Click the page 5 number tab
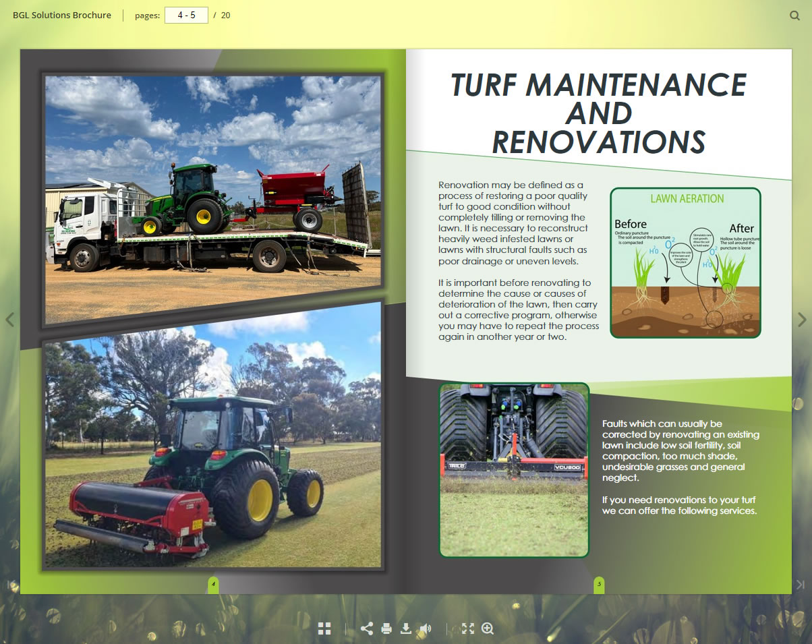This screenshot has width=812, height=644. coord(599,585)
